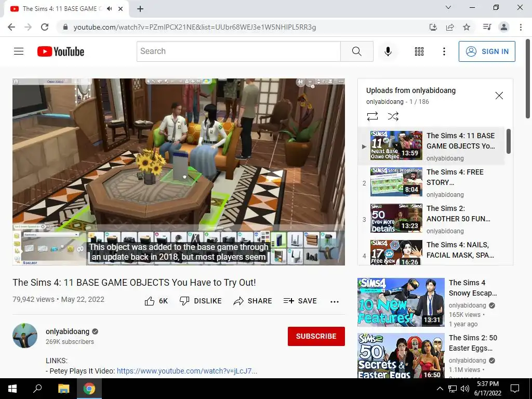
Task: Open the Chrome profile avatar
Action: click(x=504, y=27)
